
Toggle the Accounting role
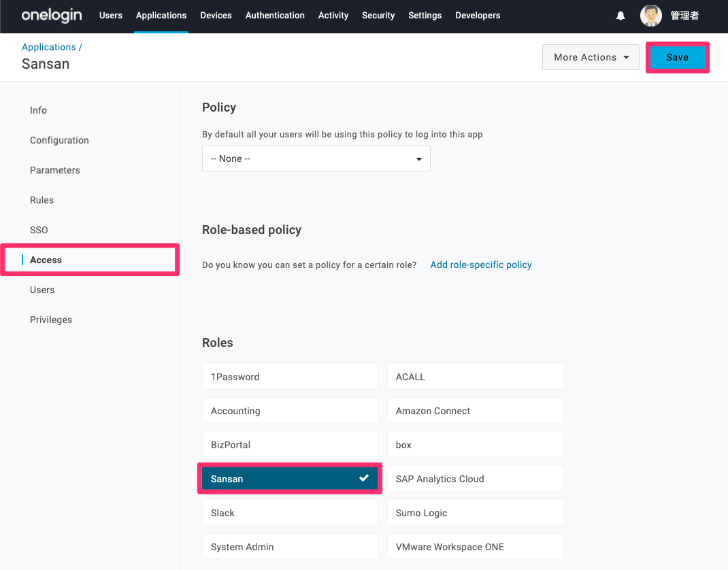(290, 410)
